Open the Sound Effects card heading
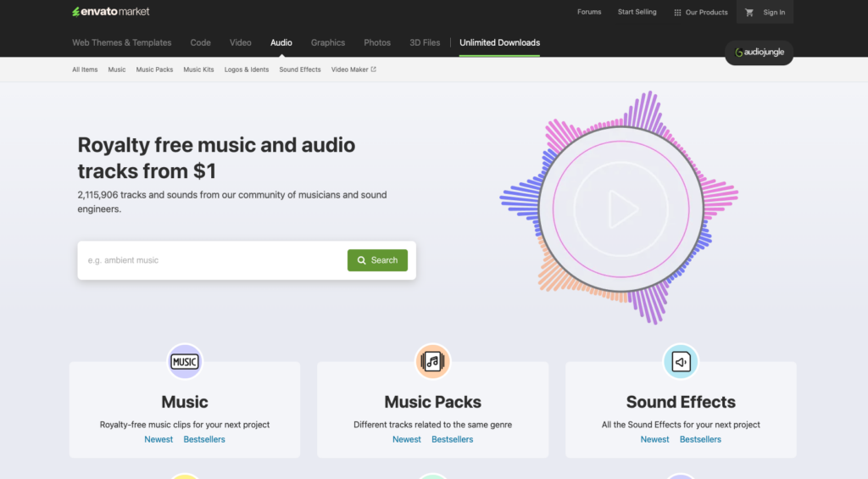The width and height of the screenshot is (868, 479). (681, 402)
